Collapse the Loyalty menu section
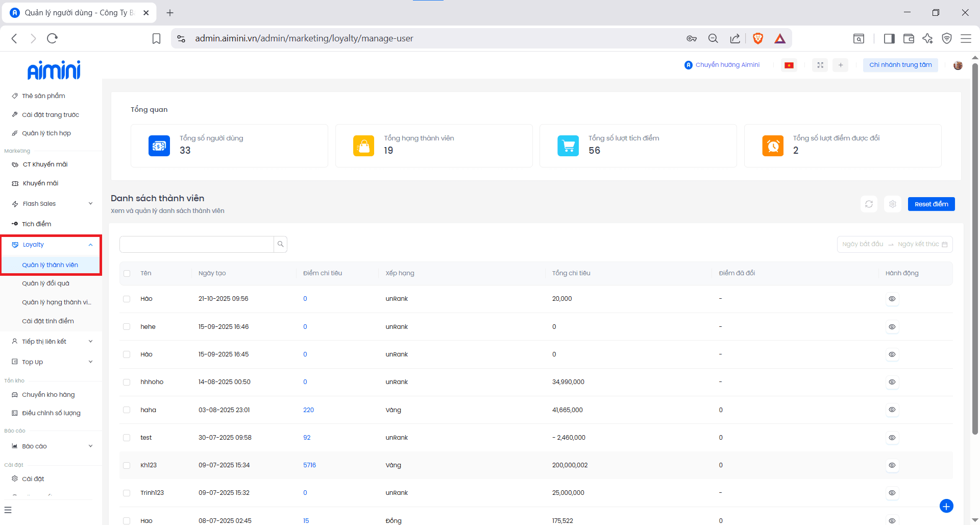Viewport: 980px width, 525px height. pyautogui.click(x=90, y=245)
